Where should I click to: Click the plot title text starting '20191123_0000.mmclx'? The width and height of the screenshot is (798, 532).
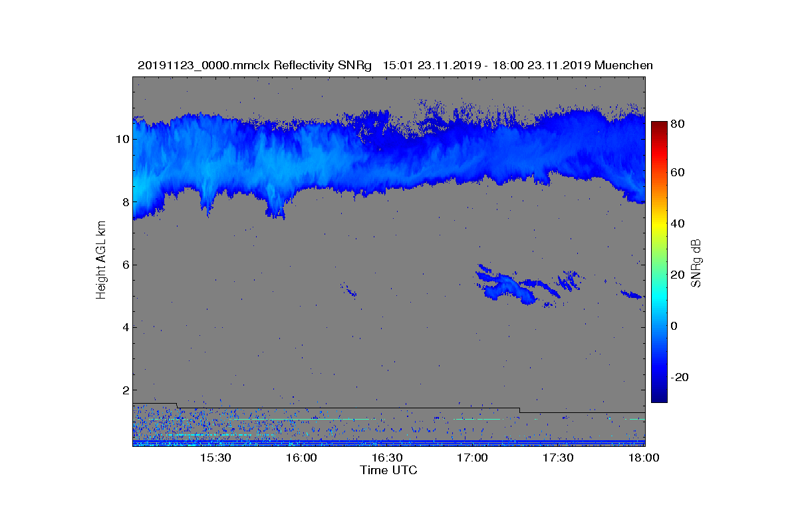[395, 65]
